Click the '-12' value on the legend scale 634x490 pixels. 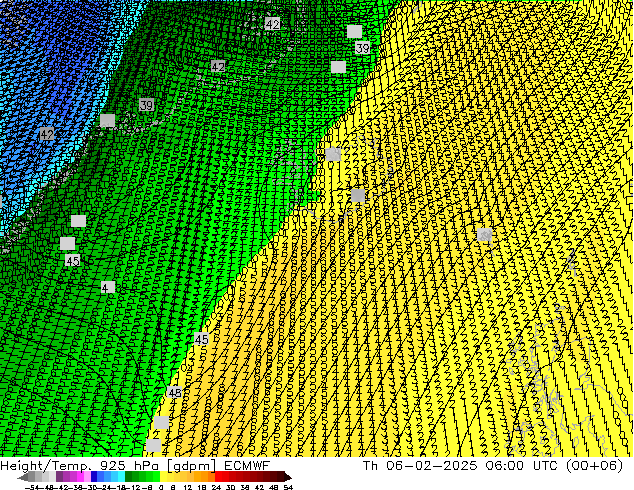[133, 487]
